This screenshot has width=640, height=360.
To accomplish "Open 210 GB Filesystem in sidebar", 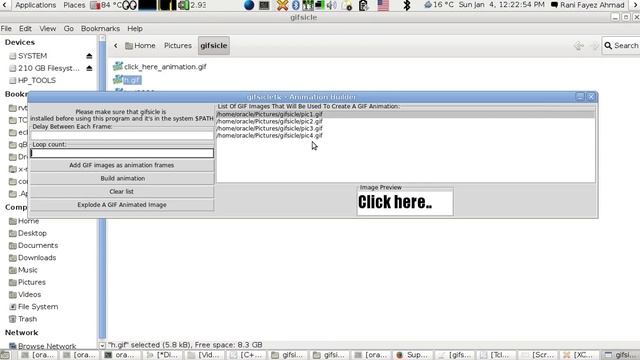I will click(44, 68).
